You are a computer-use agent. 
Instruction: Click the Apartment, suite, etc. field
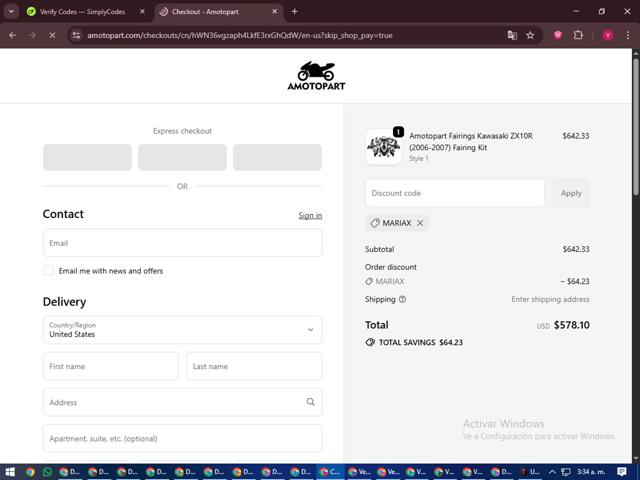coord(182,438)
